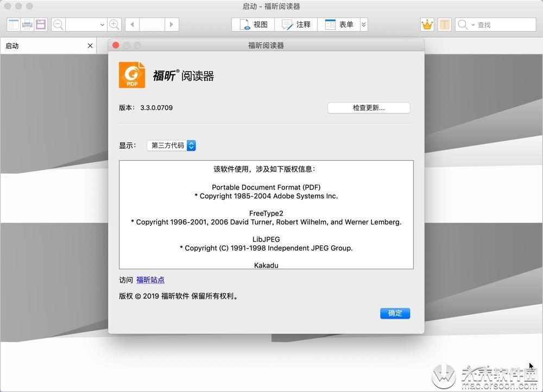Click the Kakadu text line
Viewport: 543px width, 392px height.
click(266, 265)
